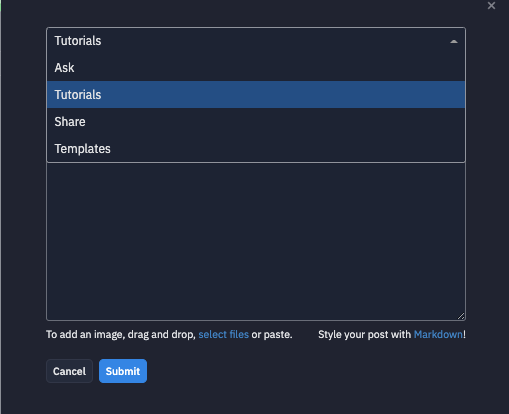Open the Markdown help link
The image size is (509, 414).
click(438, 334)
